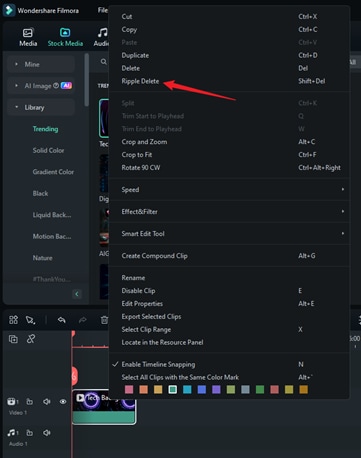This screenshot has height=458, width=361.
Task: Hide the Video 1 track with eye icon
Action: (x=63, y=402)
